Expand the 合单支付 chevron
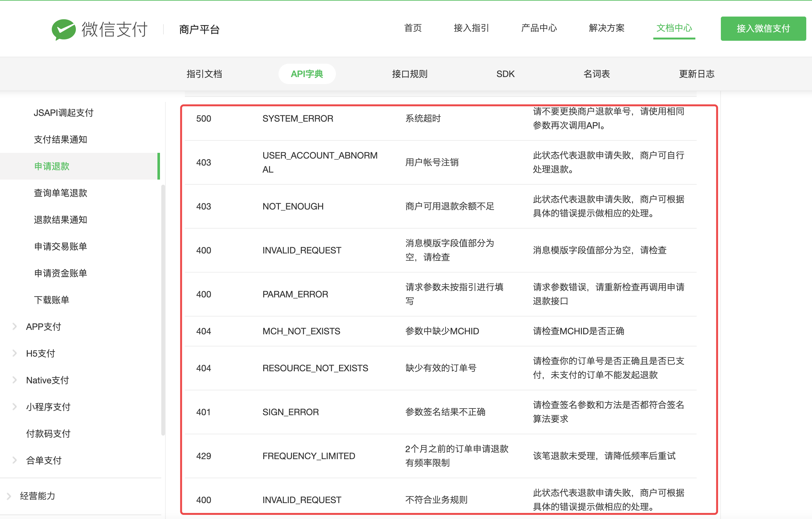Screen dimensions: 812x519 point(15,460)
